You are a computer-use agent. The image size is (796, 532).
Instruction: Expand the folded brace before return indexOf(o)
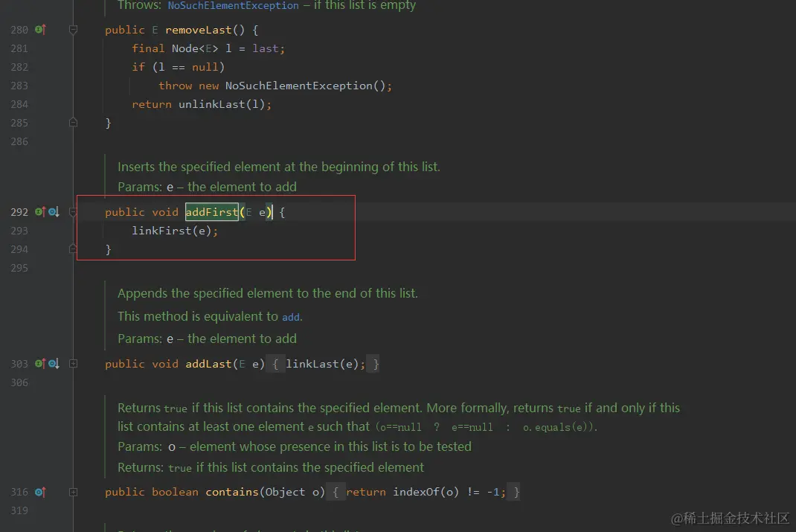tap(335, 491)
